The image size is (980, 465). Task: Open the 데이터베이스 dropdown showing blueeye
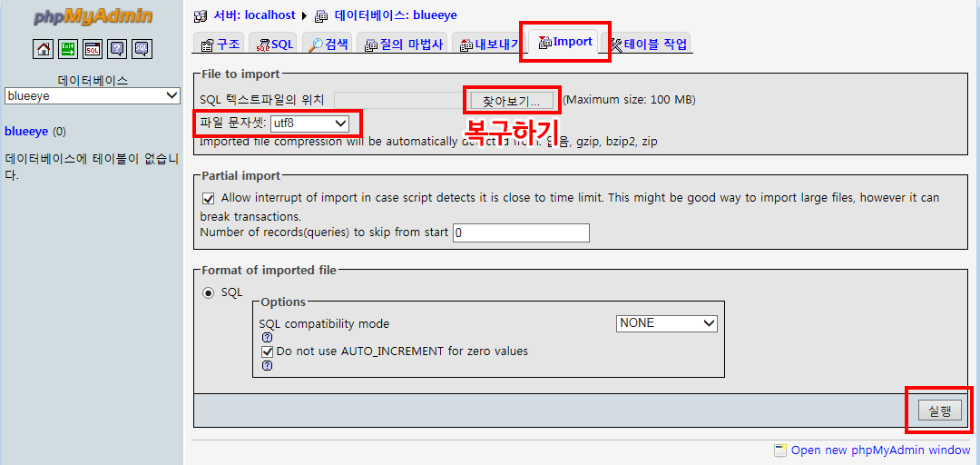pos(93,95)
